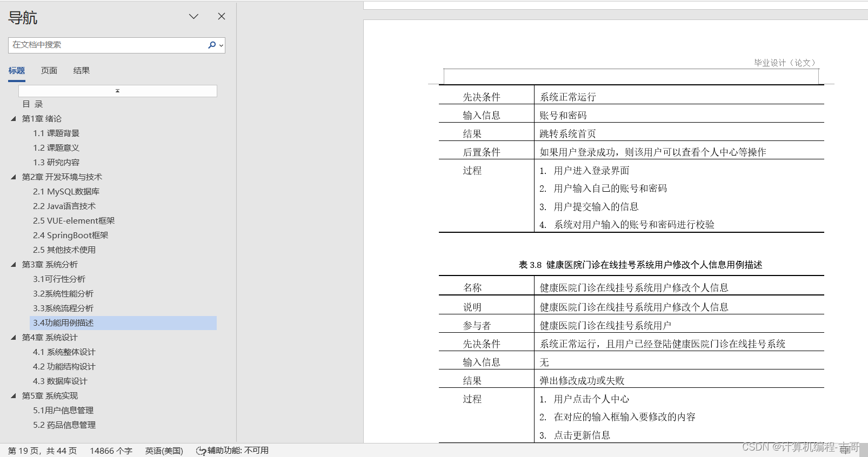Click the search magnifier icon in navigation

[x=212, y=45]
